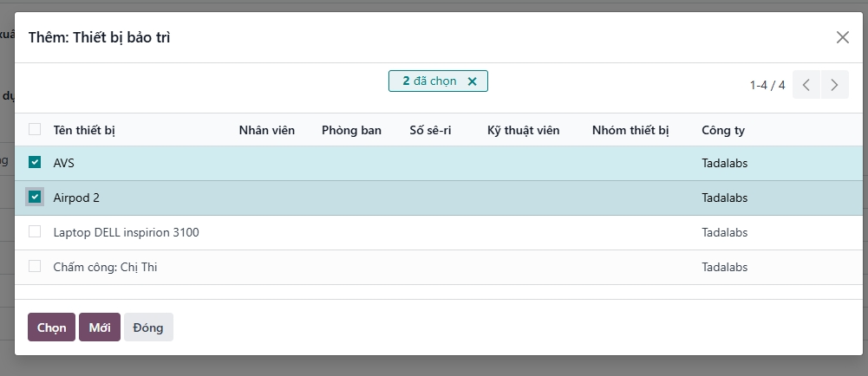Screen dimensions: 868x376
Task: Check the Chấm công: Chị Thi checkbox
Action: click(x=35, y=267)
